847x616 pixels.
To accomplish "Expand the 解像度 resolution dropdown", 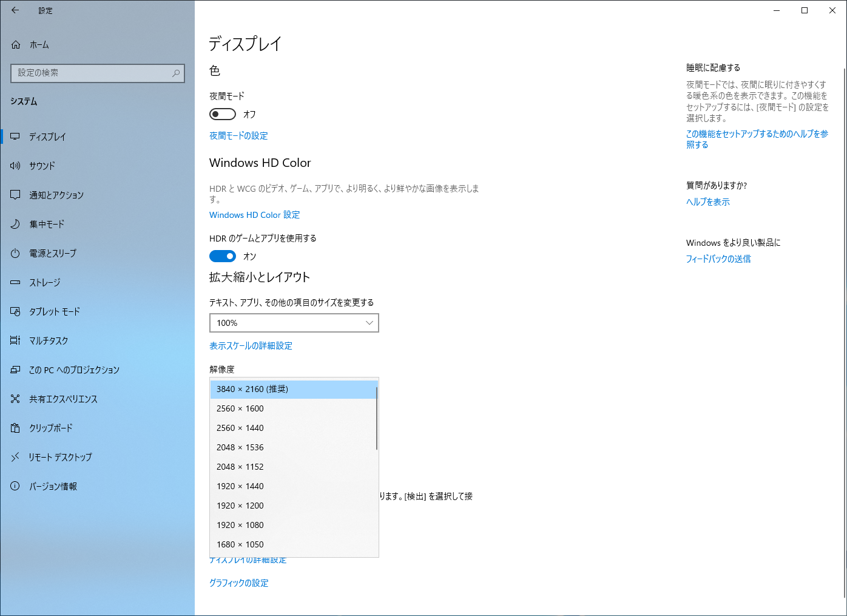I will tap(294, 389).
